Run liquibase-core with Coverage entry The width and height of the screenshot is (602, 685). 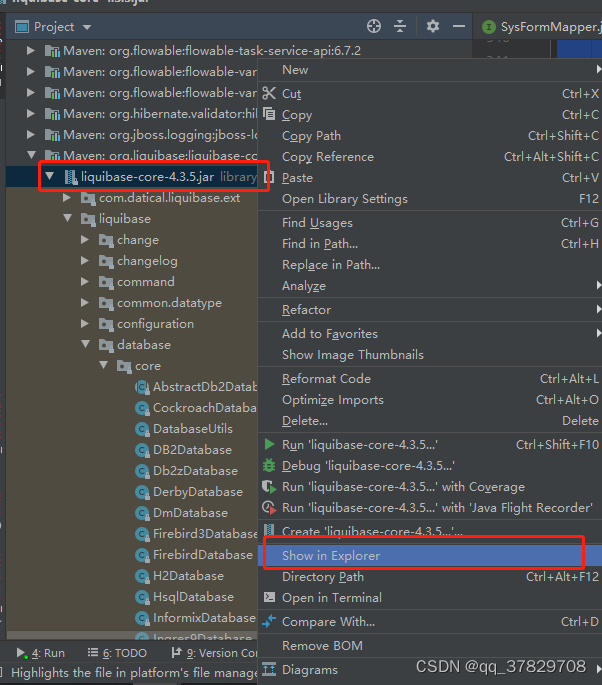click(x=430, y=486)
